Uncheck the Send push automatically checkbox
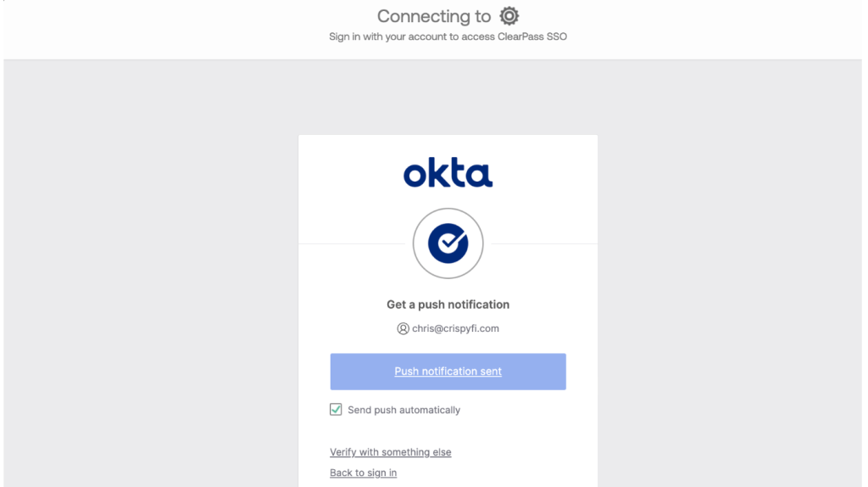Image resolution: width=868 pixels, height=487 pixels. coord(336,410)
